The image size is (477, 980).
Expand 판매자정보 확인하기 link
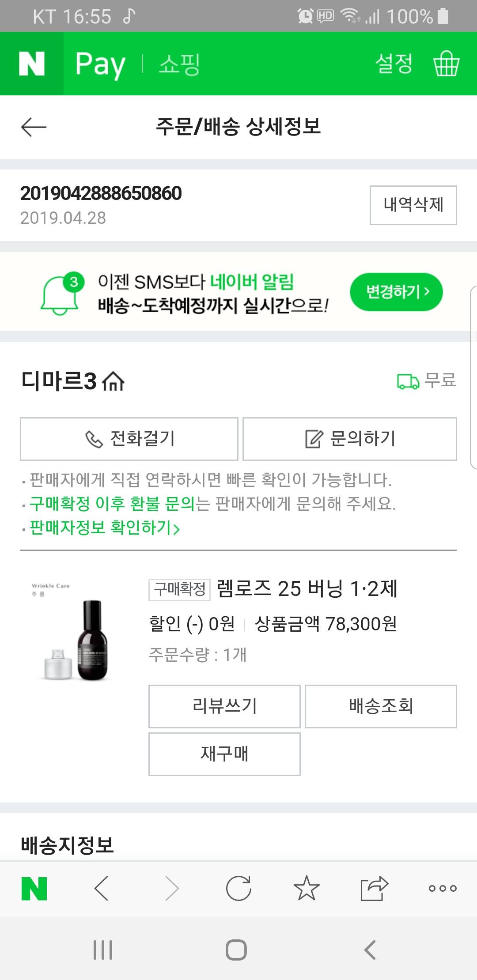104,528
